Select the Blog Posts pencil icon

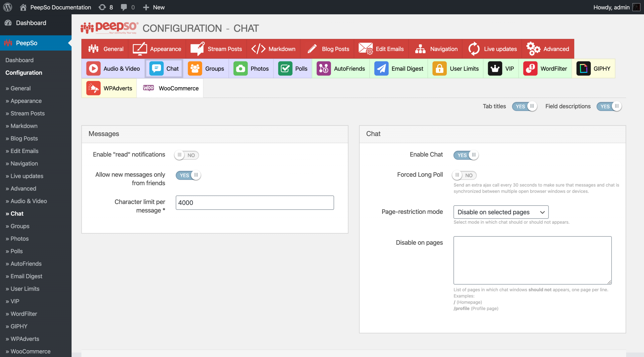(x=312, y=49)
